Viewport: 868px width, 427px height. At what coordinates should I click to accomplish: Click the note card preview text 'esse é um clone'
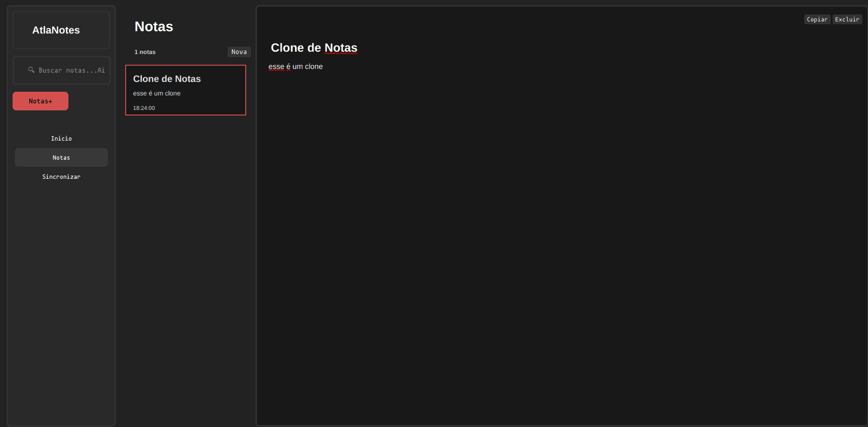[x=157, y=94]
